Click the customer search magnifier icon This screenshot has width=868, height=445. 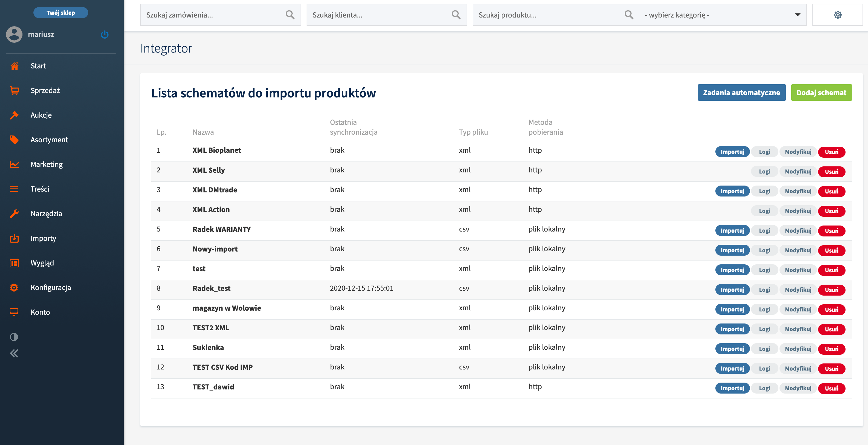tap(456, 15)
